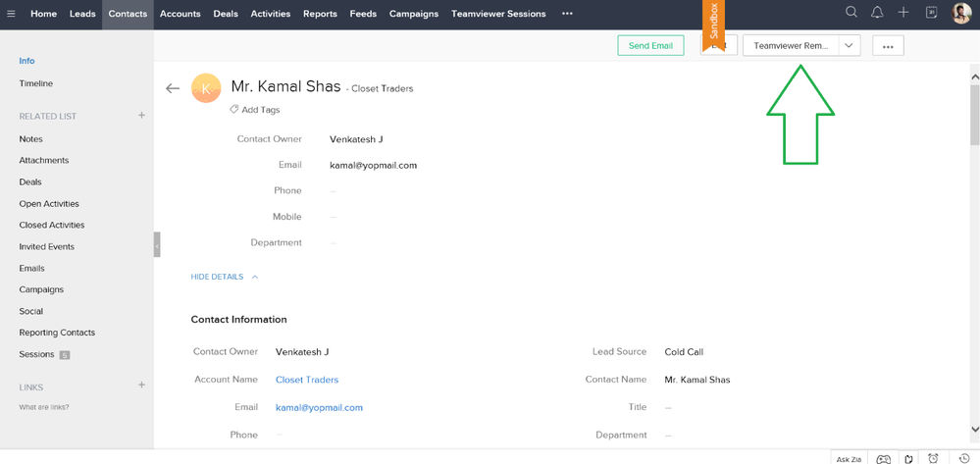The height and width of the screenshot is (464, 980).
Task: Open the more options ellipsis button
Action: point(888,46)
